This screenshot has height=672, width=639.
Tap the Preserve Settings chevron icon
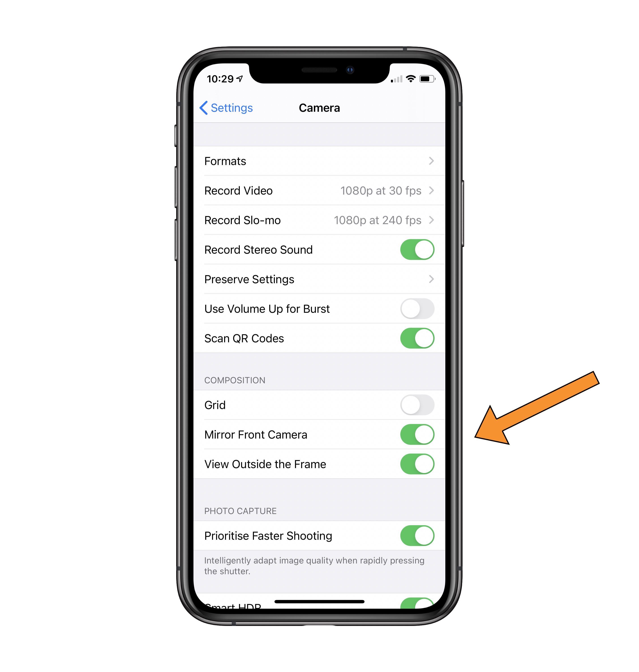(433, 279)
